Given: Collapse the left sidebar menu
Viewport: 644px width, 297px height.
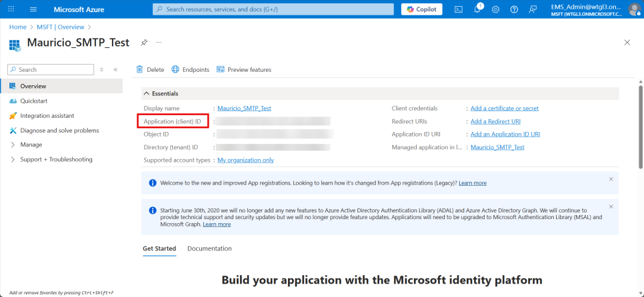Looking at the screenshot, I should [115, 69].
